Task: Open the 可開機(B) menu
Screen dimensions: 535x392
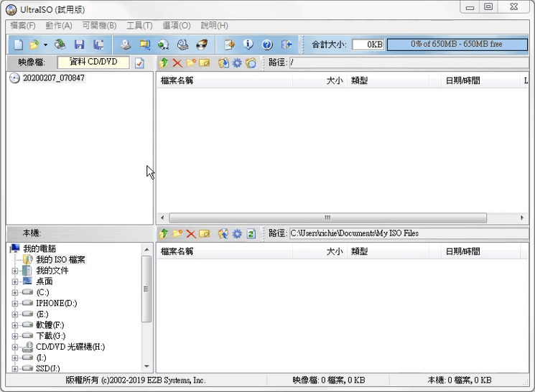Action: tap(99, 26)
